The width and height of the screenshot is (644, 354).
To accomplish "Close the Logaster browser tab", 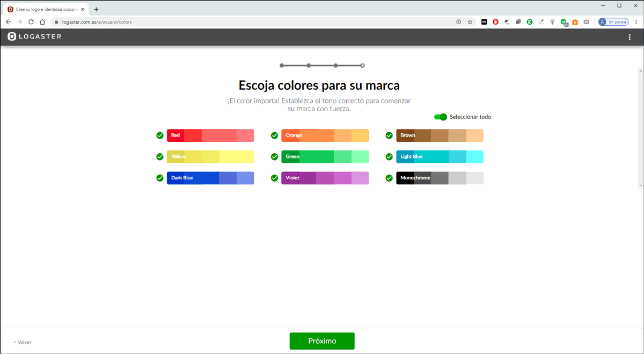I will tap(83, 9).
